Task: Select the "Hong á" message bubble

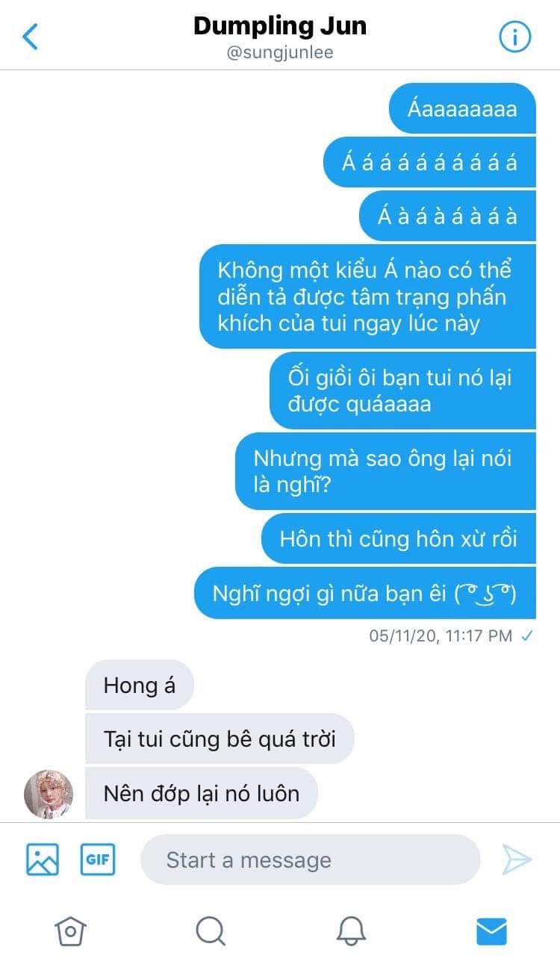Action: [140, 685]
